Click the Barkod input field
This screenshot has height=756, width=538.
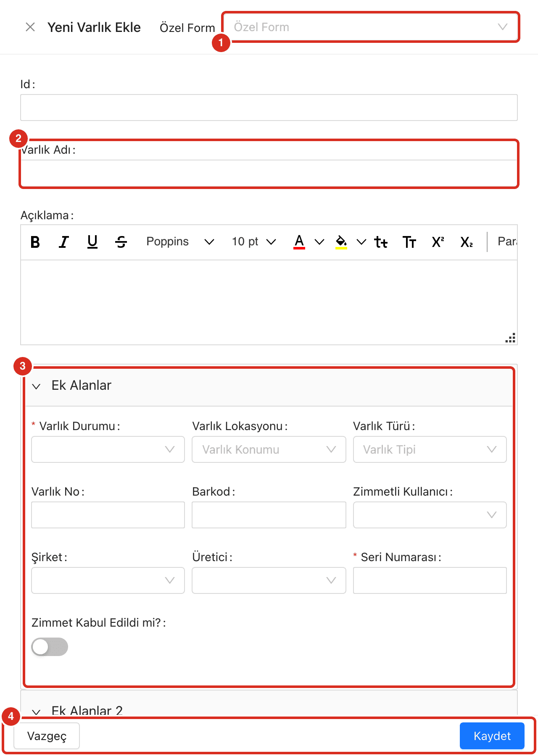coord(269,515)
